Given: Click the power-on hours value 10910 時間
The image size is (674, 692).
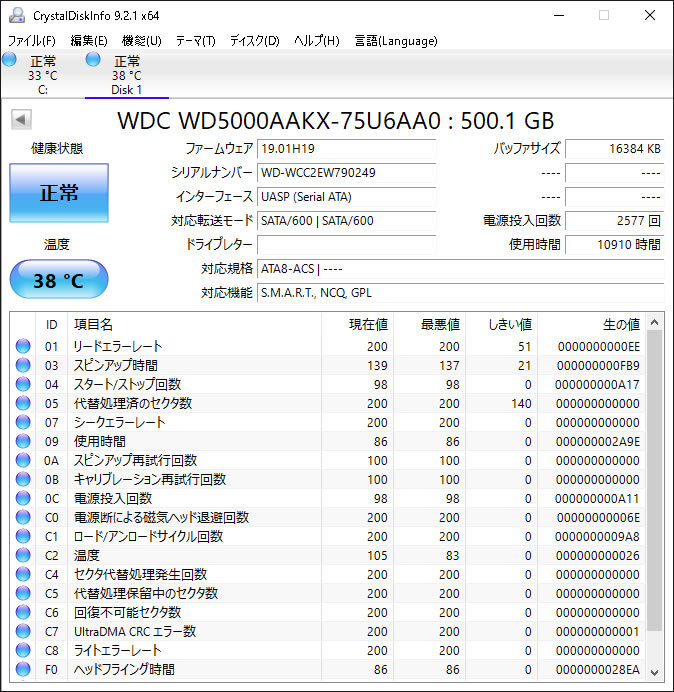Looking at the screenshot, I should [x=614, y=244].
